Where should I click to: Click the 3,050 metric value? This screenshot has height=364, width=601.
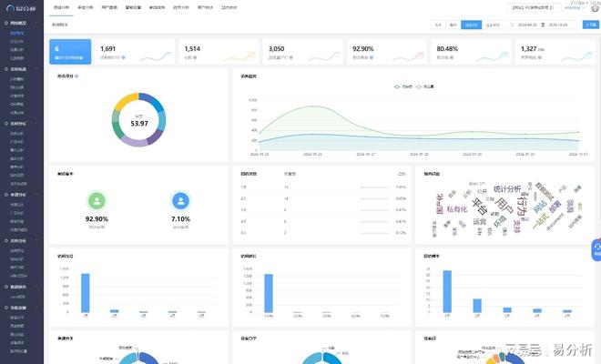coord(276,49)
